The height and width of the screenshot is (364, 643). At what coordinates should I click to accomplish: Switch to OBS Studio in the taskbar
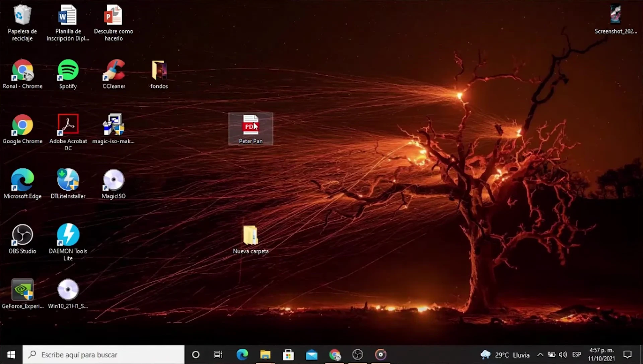tap(358, 355)
